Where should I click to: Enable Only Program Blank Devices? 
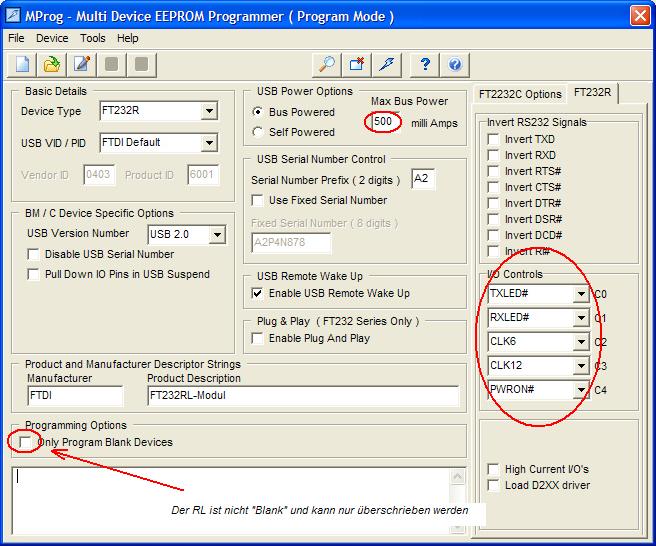(25, 442)
